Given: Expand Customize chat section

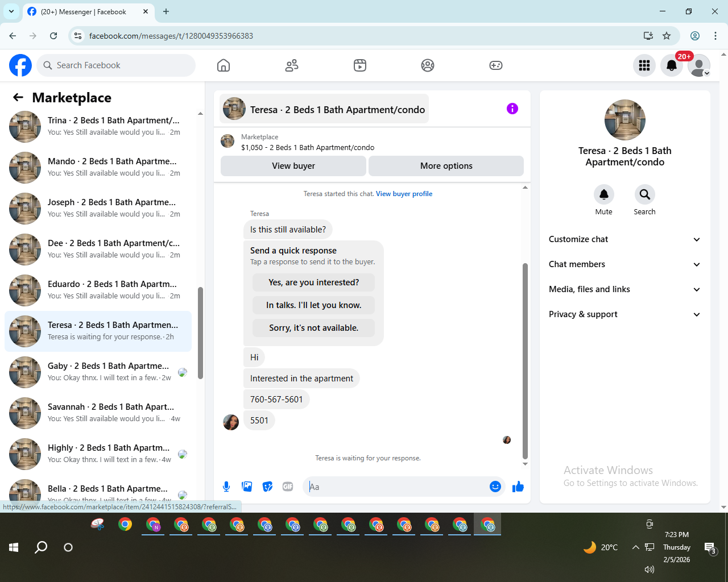Looking at the screenshot, I should click(x=624, y=239).
